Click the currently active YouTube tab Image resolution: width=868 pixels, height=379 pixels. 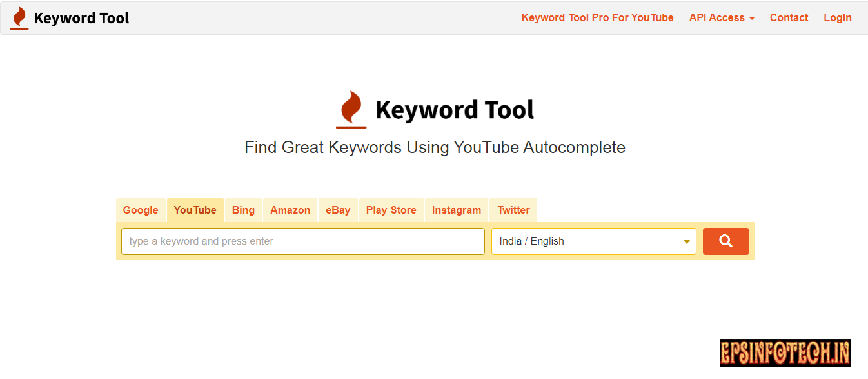195,209
